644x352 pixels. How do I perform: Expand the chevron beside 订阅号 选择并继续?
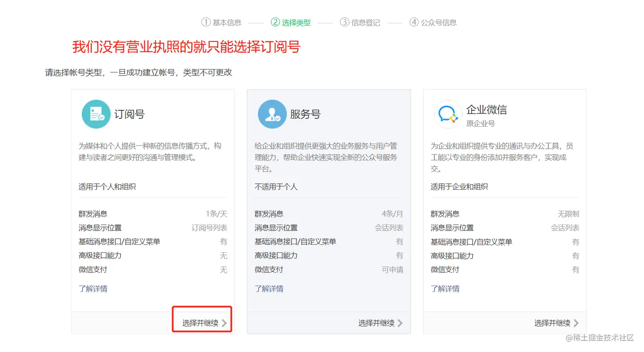[225, 323]
